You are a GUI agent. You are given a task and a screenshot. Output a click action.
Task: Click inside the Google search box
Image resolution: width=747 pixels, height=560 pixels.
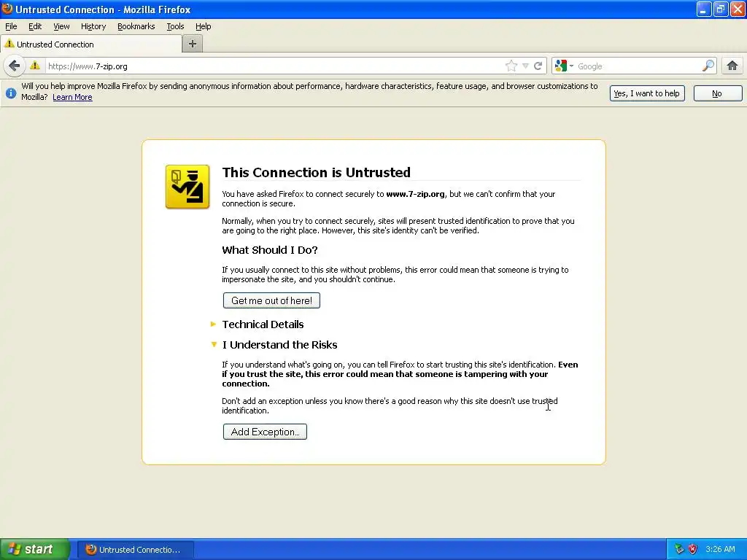click(x=638, y=66)
